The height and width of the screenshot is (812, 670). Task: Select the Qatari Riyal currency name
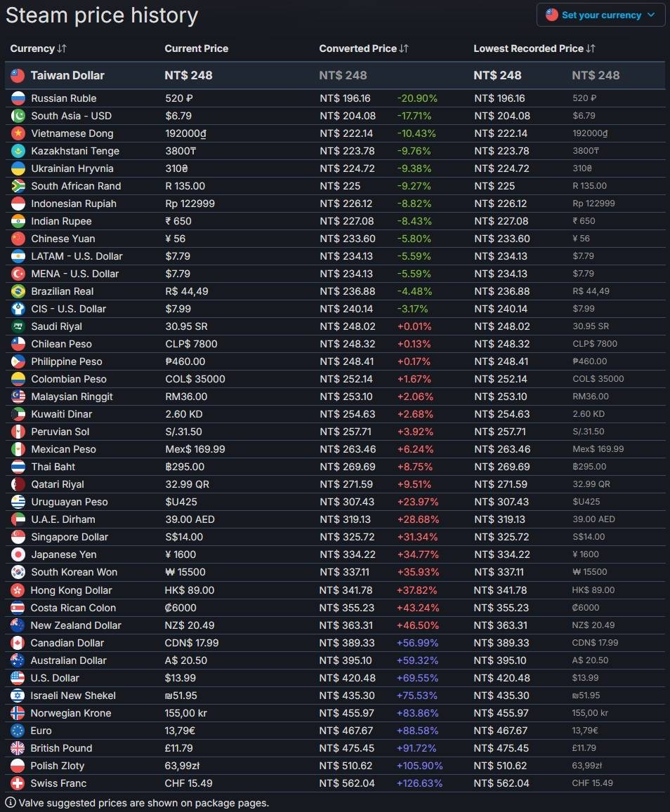(58, 485)
